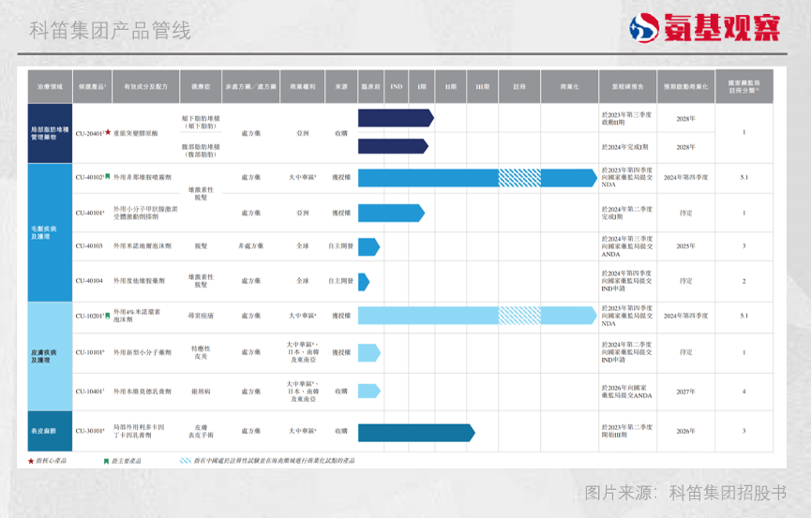Click 非處方藥 in the CU-40103 row
This screenshot has height=519, width=812.
click(250, 245)
